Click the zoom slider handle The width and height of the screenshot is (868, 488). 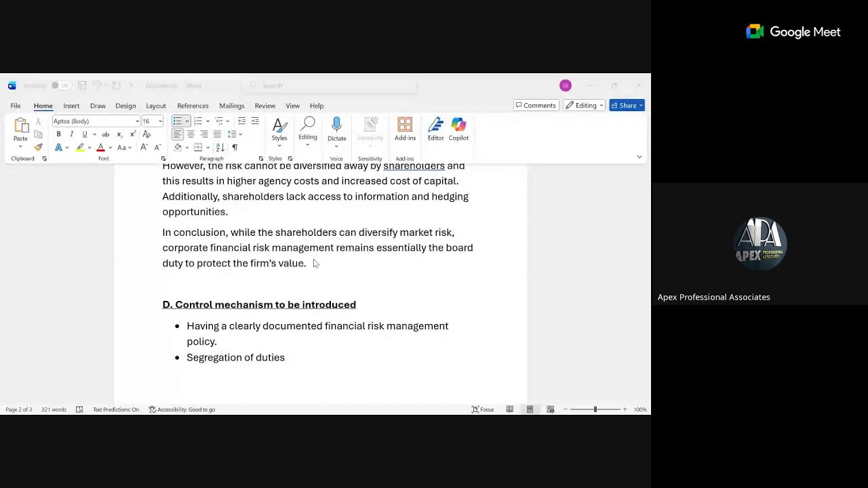[595, 409]
